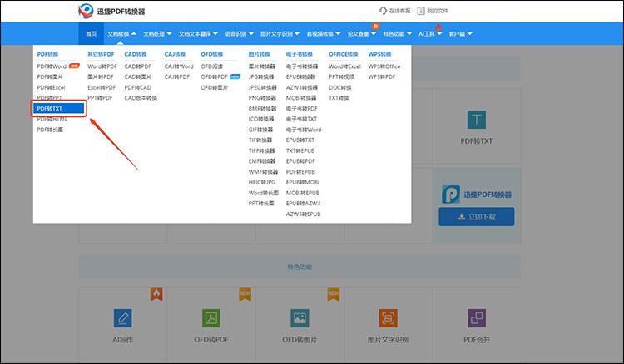Click the blue P icon in the download panel

click(x=451, y=194)
